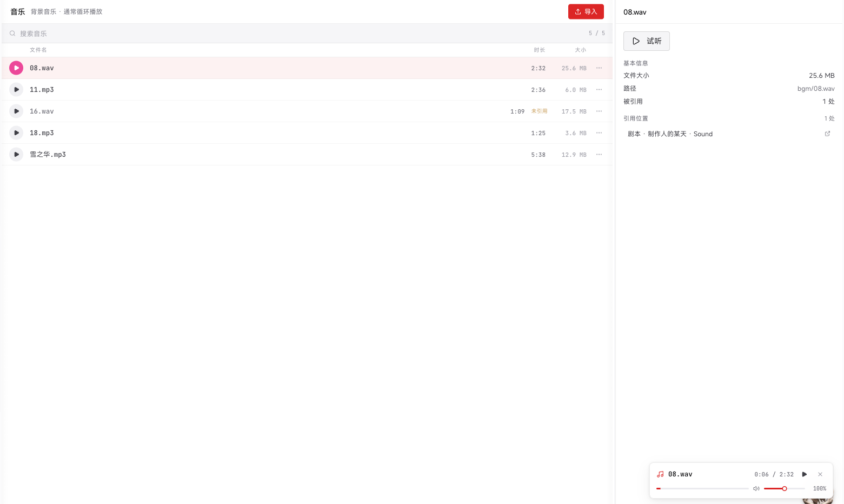This screenshot has width=844, height=504.
Task: Select the 雪之华.mp3 file name
Action: 48,155
